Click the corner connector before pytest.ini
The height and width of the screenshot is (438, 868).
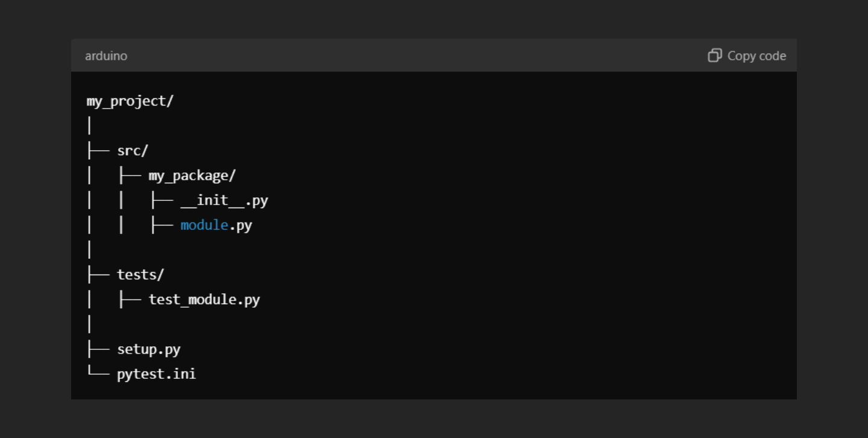coord(98,373)
